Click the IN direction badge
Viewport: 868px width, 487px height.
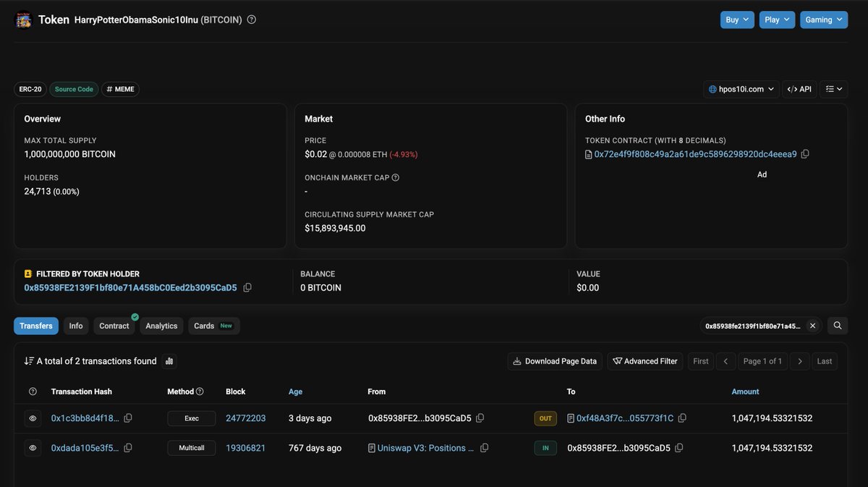(x=545, y=448)
